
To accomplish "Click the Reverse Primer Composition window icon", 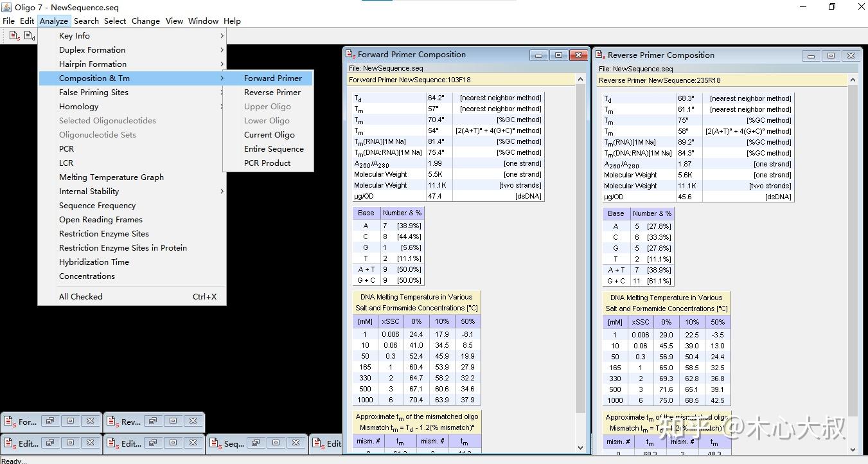I will [600, 55].
